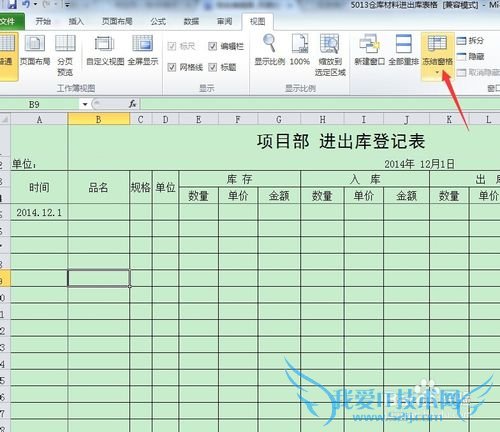Toggle the Gridlines checkbox
Image resolution: width=500 pixels, height=432 pixels.
click(x=172, y=67)
